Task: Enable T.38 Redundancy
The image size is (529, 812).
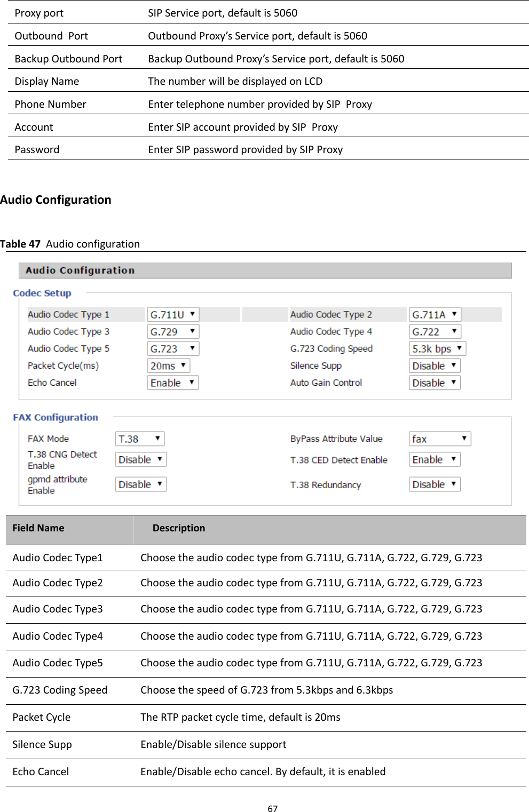Action: tap(434, 484)
